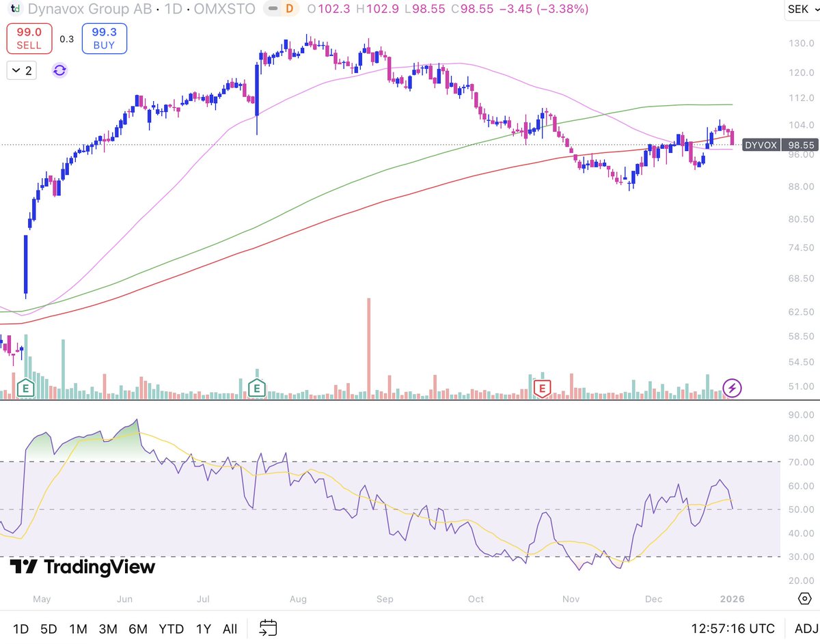Click the 2026 time axis label
The image size is (820, 644).
click(731, 599)
